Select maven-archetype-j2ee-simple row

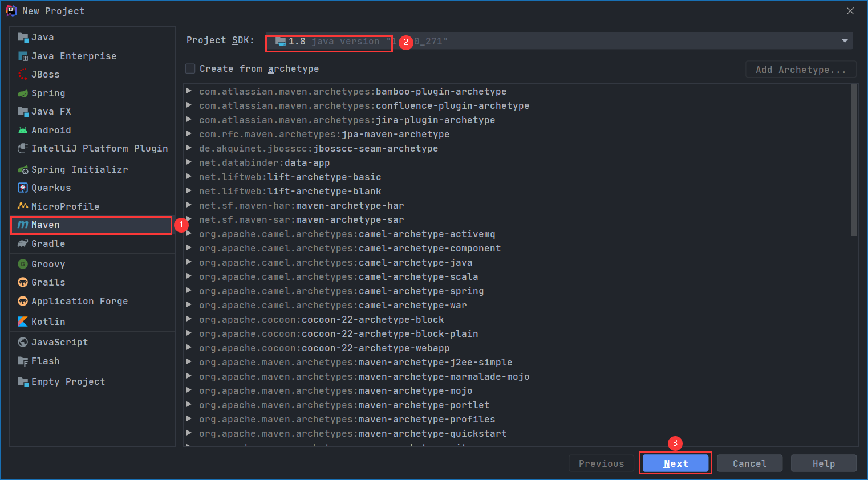pos(518,363)
